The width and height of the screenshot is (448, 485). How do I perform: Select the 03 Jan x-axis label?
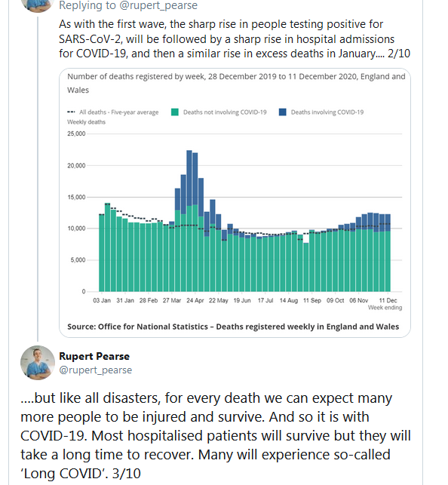102,300
